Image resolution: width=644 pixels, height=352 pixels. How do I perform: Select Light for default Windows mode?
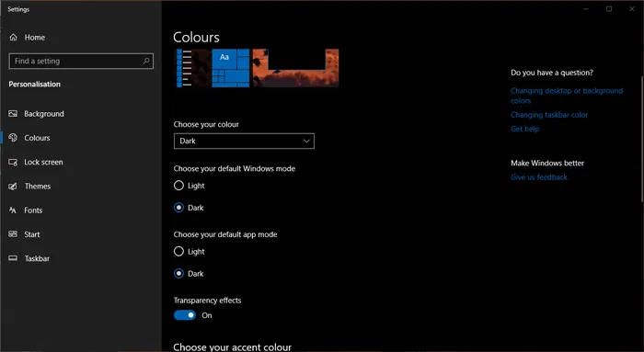coord(178,186)
